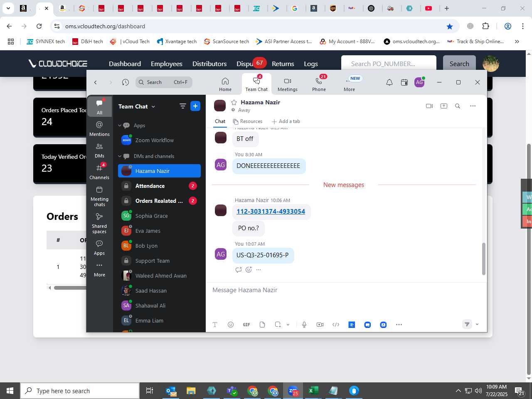Open the More menu in Zoom top bar
The width and height of the screenshot is (532, 399).
coord(349,84)
